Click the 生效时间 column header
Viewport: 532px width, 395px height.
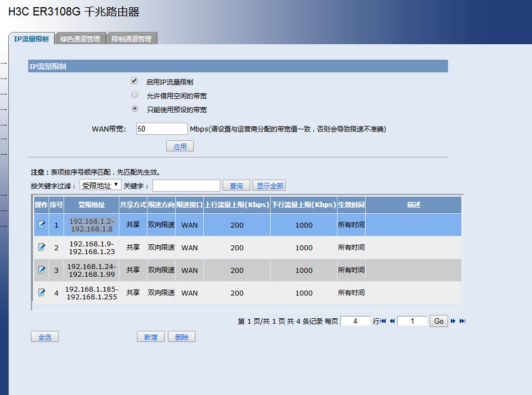[x=351, y=205]
